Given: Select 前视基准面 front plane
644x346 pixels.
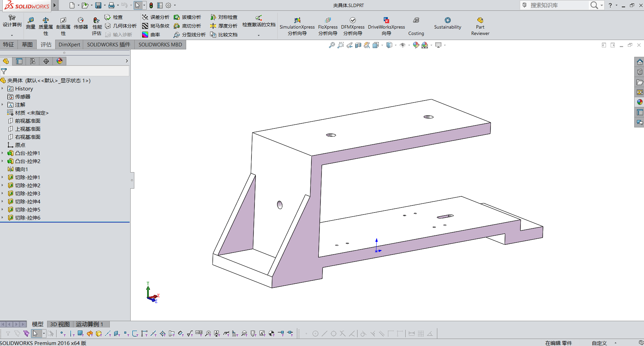Looking at the screenshot, I should 24,121.
